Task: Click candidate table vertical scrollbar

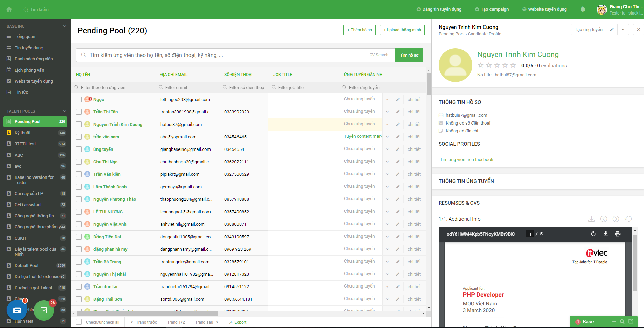Action: (x=429, y=84)
